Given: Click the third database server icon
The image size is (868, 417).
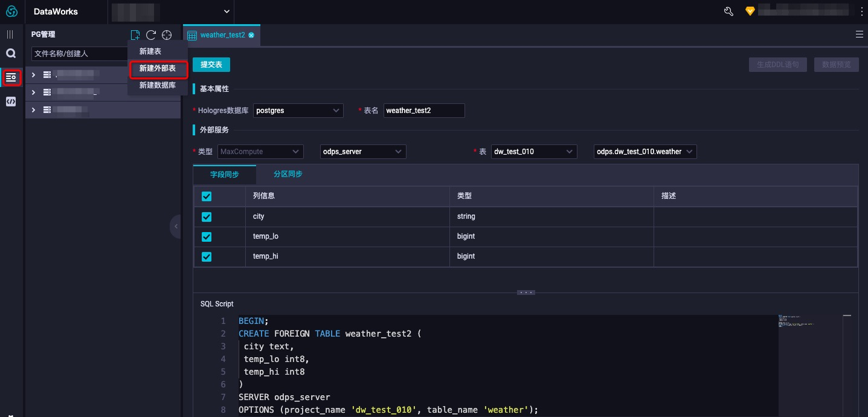Looking at the screenshot, I should [x=47, y=110].
